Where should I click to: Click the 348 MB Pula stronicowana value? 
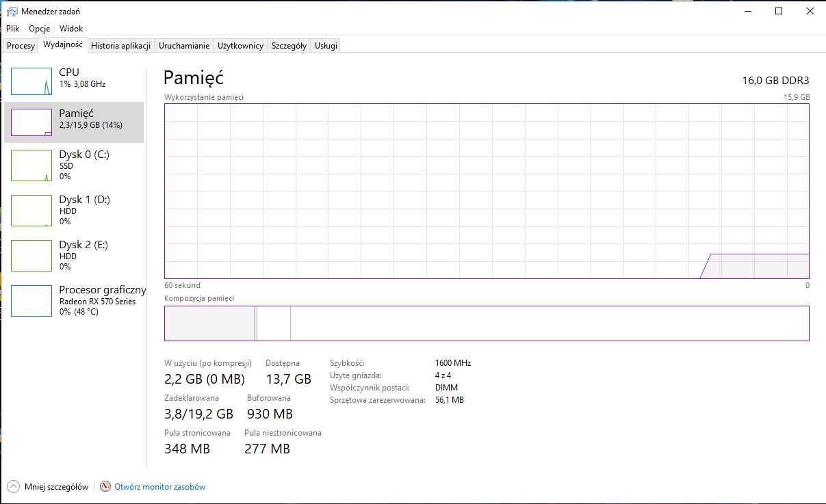pyautogui.click(x=187, y=449)
